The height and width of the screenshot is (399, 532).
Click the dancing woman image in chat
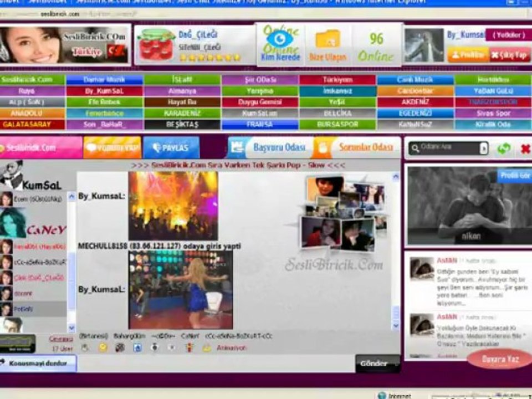coord(181,290)
